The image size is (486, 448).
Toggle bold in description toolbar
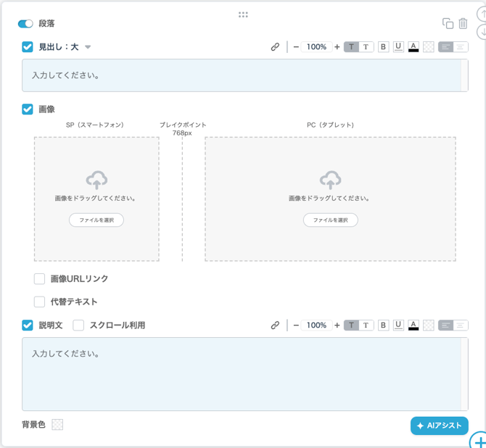point(384,325)
